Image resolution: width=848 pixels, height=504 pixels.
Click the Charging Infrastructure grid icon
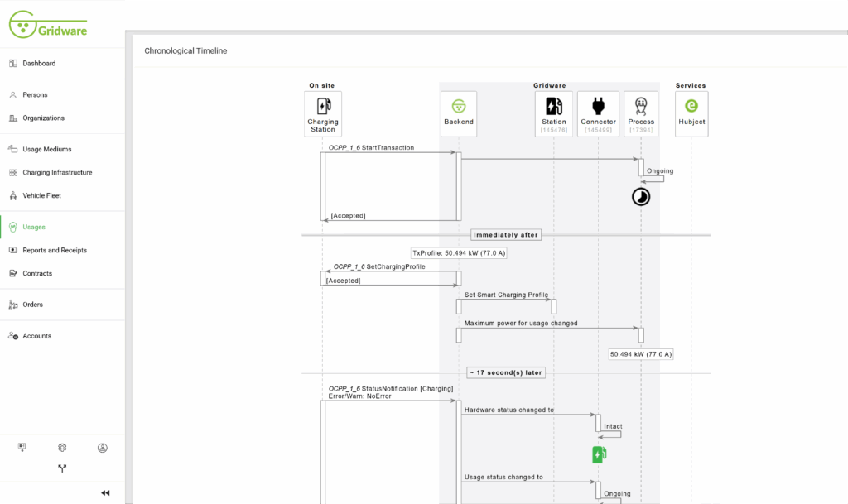click(13, 172)
